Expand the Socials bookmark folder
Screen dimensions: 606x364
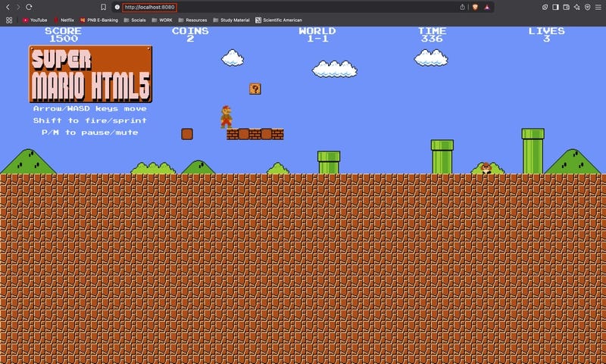tap(135, 20)
